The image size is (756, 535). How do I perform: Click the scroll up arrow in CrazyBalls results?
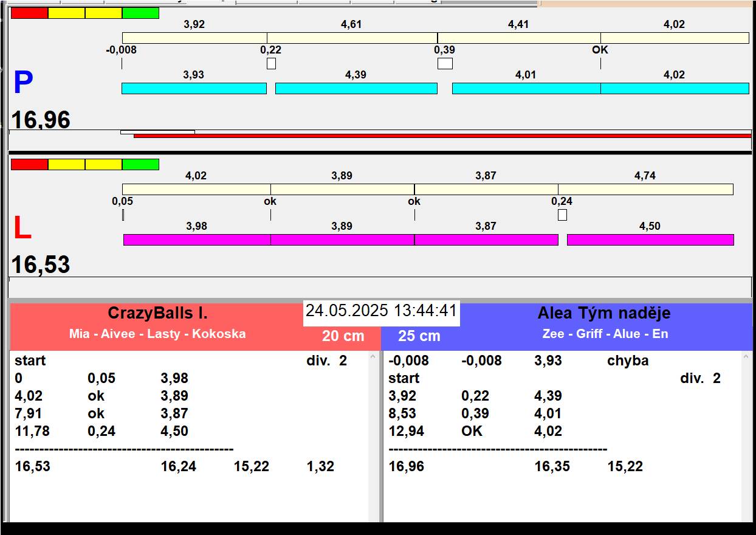coord(373,358)
